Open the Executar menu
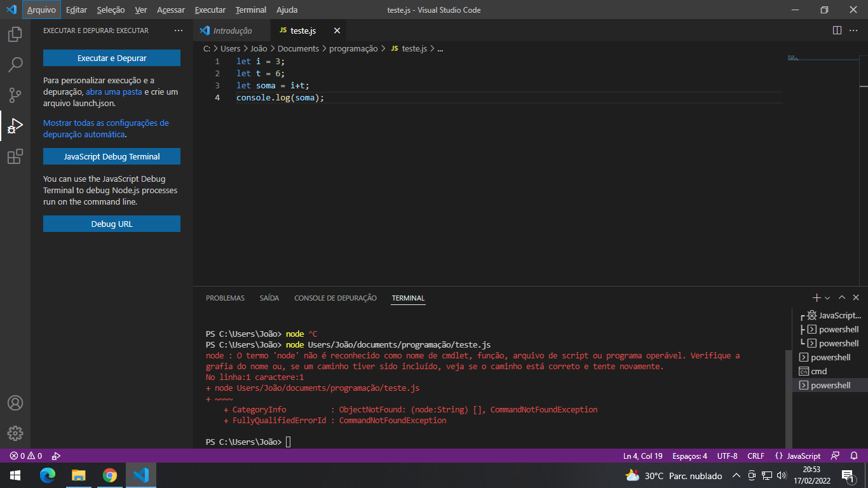 point(210,10)
